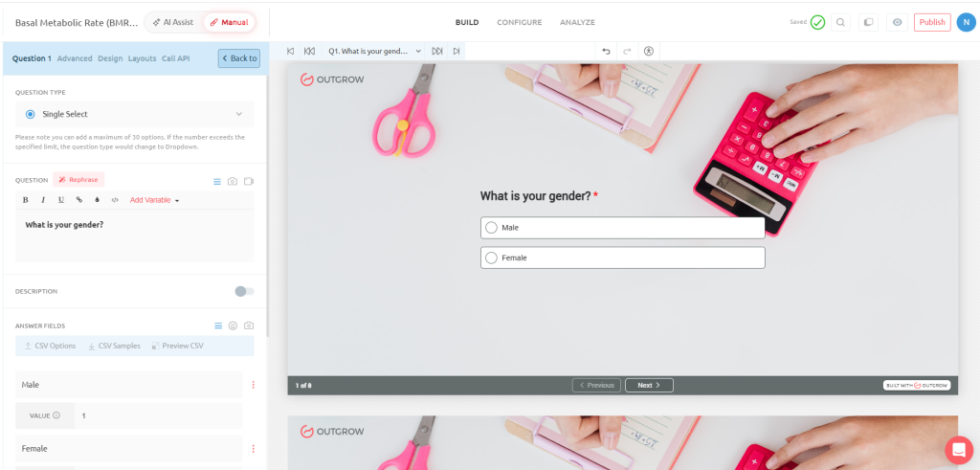
Task: Open the Male option three-dot menu
Action: click(253, 385)
